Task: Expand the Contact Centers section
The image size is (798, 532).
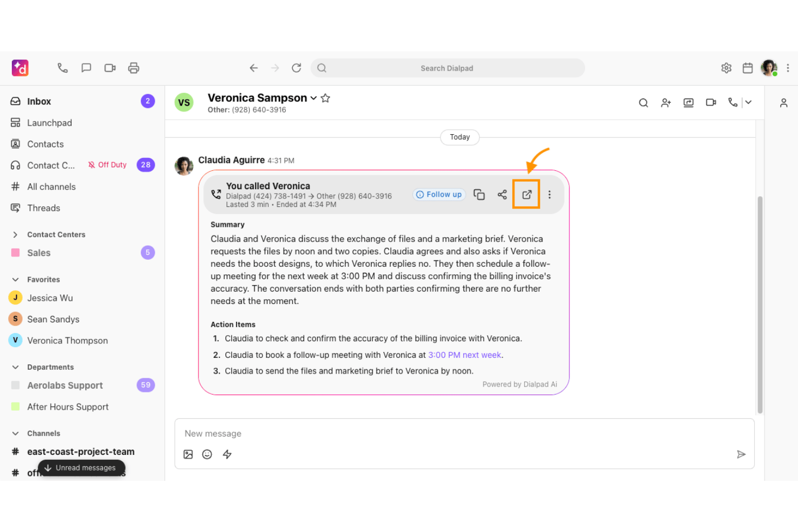Action: [15, 234]
